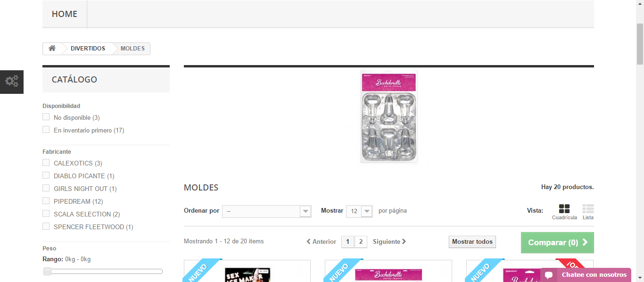644x282 pixels.
Task: Check the No disponible filter
Action: pos(46,117)
